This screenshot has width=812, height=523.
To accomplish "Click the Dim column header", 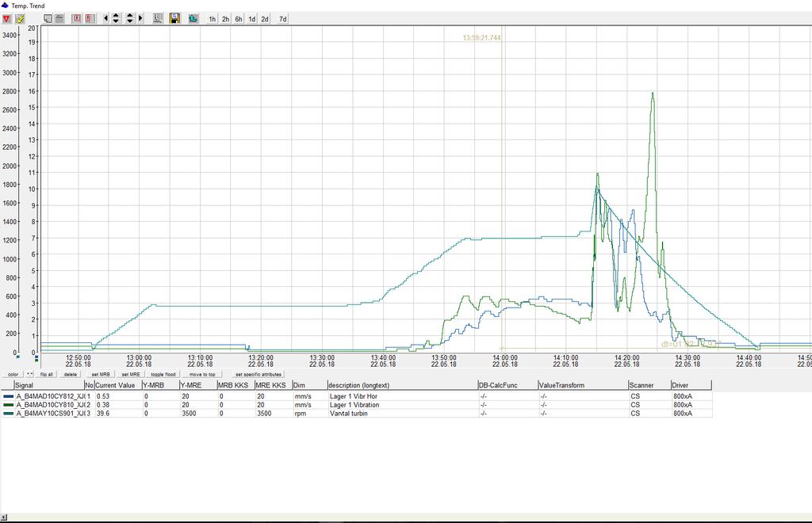I will point(310,385).
